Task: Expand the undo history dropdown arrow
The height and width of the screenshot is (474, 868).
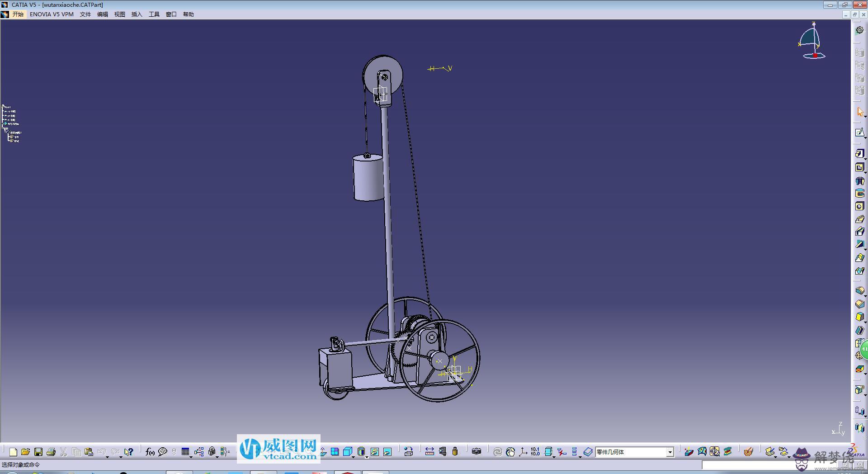Action: (108, 456)
